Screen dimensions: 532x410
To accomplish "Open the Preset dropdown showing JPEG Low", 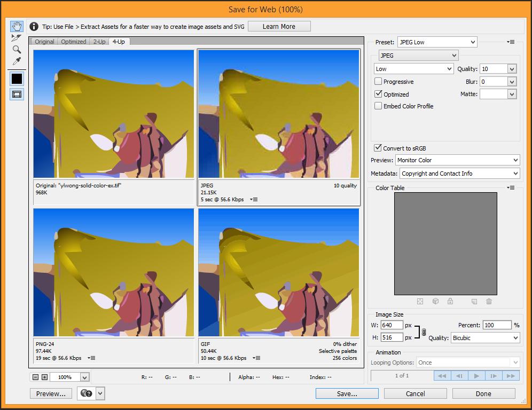I will click(437, 42).
